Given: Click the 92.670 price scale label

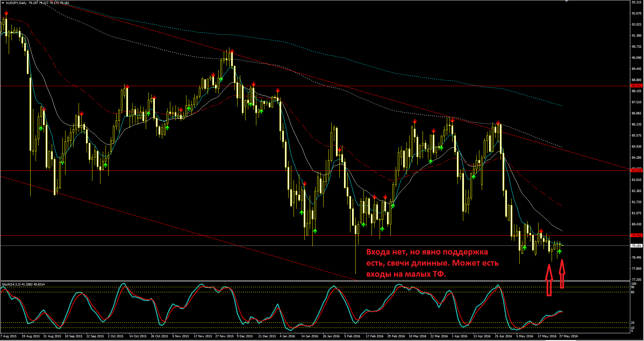Looking at the screenshot, I should 637,13.
